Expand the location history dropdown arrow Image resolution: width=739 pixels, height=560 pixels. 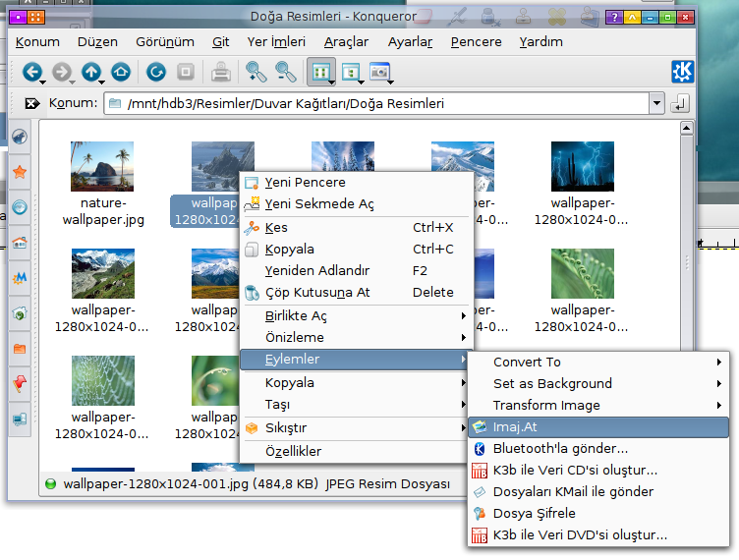[656, 103]
